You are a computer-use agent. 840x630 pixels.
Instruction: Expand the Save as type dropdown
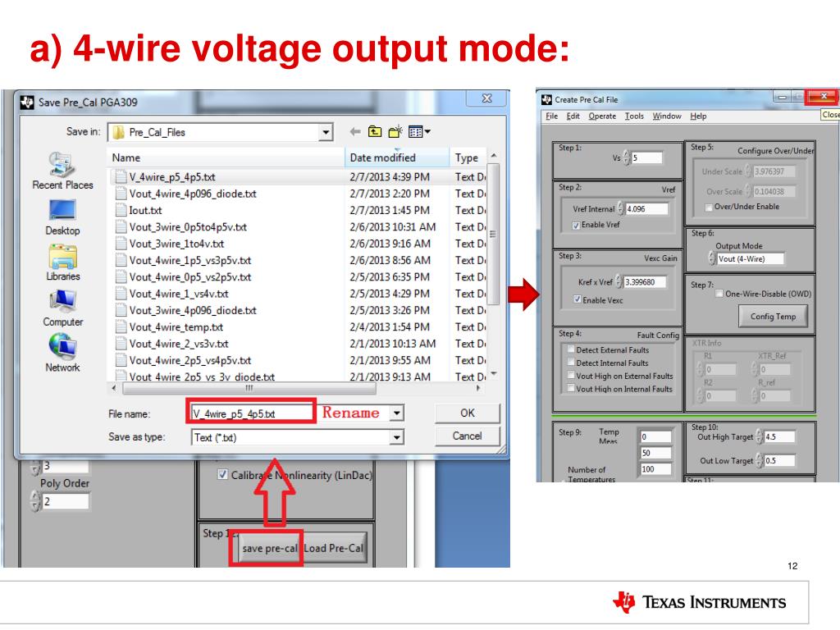(x=396, y=438)
